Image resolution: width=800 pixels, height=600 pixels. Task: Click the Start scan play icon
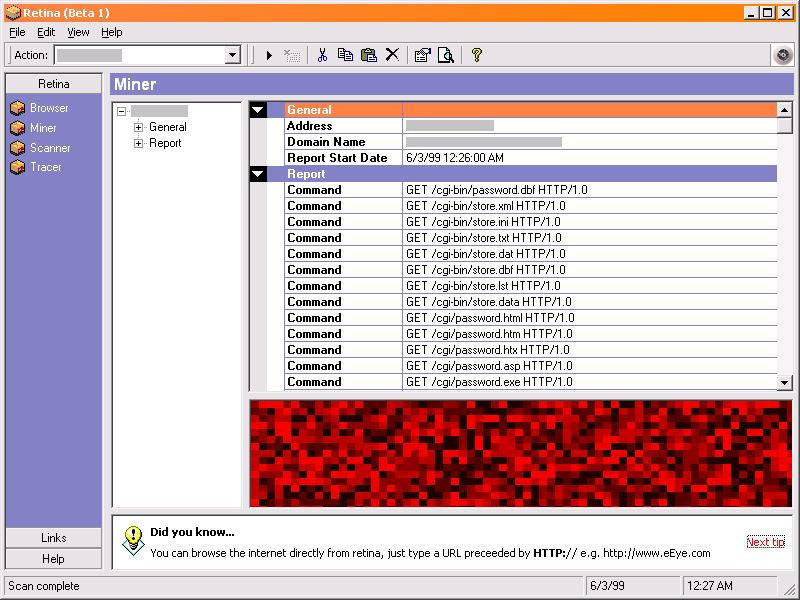click(269, 55)
